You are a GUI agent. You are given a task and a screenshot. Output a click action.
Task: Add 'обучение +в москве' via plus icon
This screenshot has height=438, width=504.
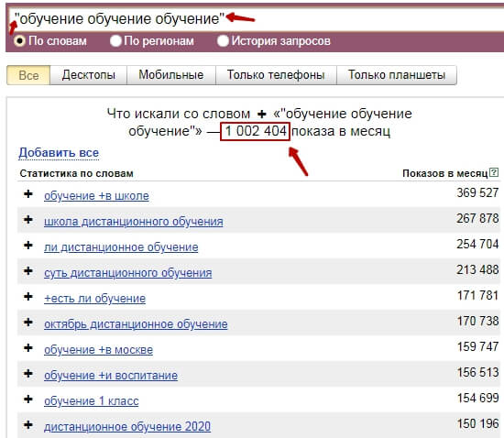coord(28,347)
